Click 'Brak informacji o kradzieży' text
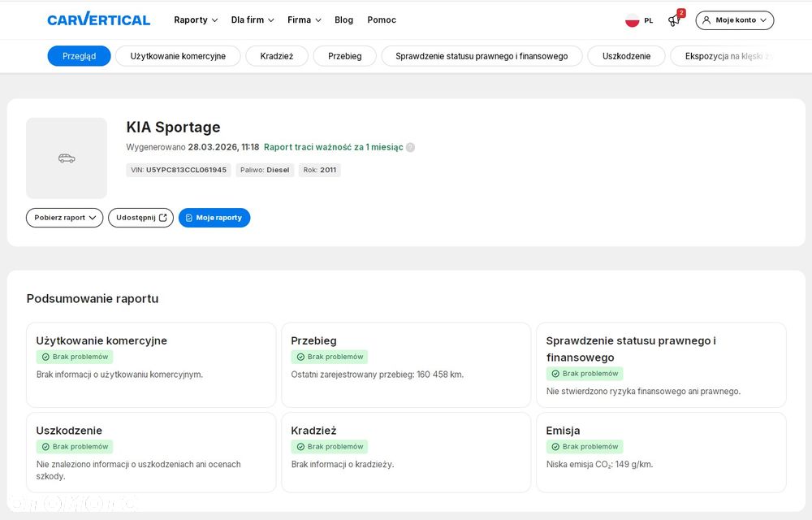This screenshot has width=812, height=520. click(x=343, y=465)
